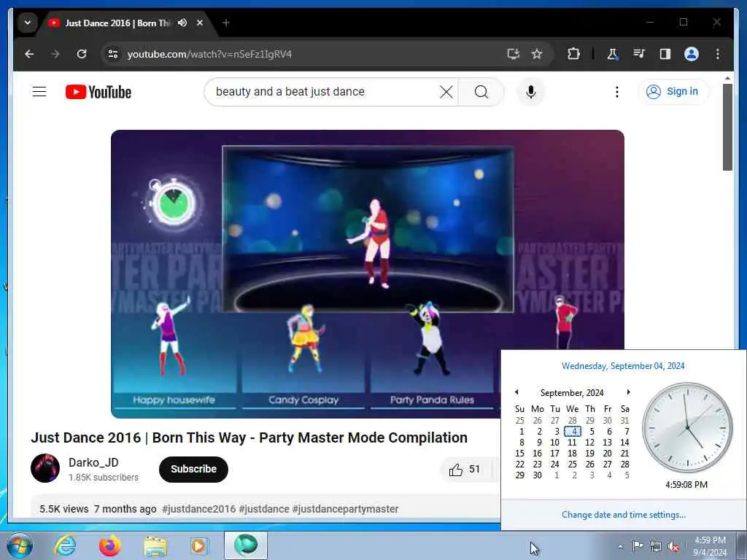Toggle the browser side panel
This screenshot has height=560, width=747.
665,54
